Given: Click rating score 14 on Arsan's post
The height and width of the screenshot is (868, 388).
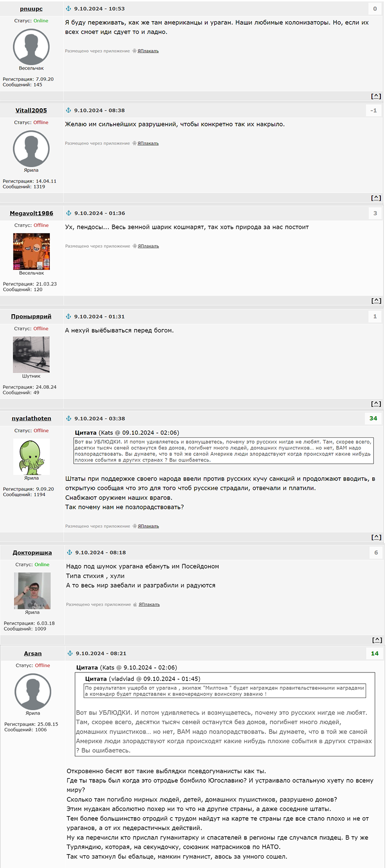Looking at the screenshot, I should click(375, 654).
